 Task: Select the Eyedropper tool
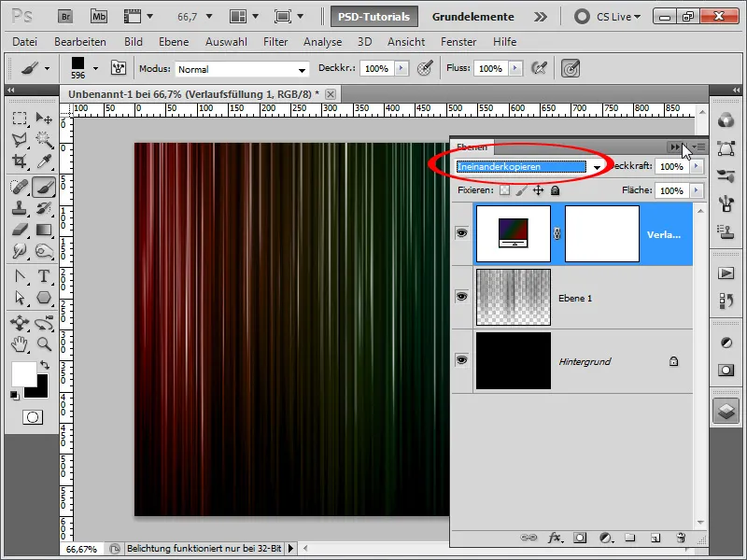click(x=44, y=161)
